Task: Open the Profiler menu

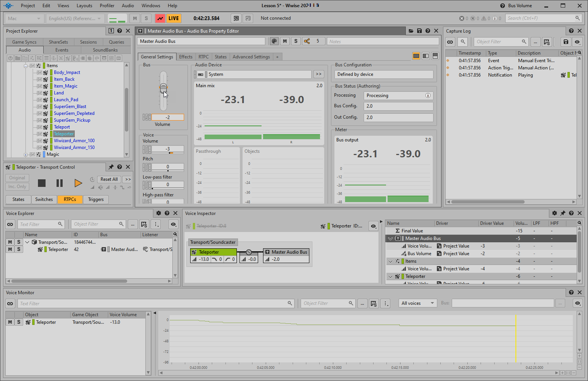Action: 107,6
